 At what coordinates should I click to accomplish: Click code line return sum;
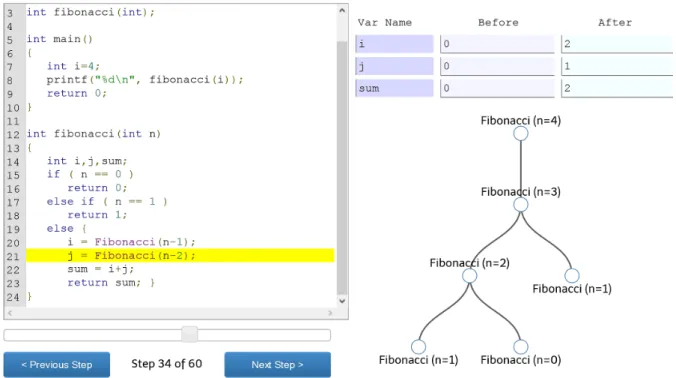111,283
